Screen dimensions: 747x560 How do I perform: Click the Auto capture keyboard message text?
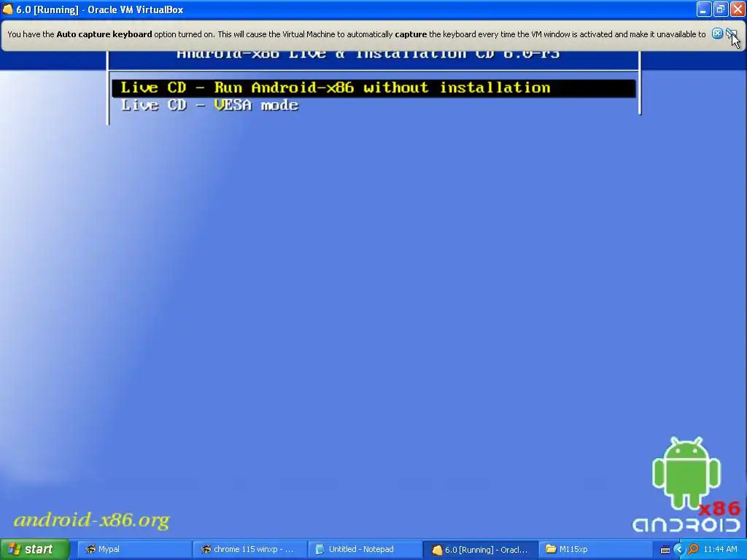tap(356, 34)
